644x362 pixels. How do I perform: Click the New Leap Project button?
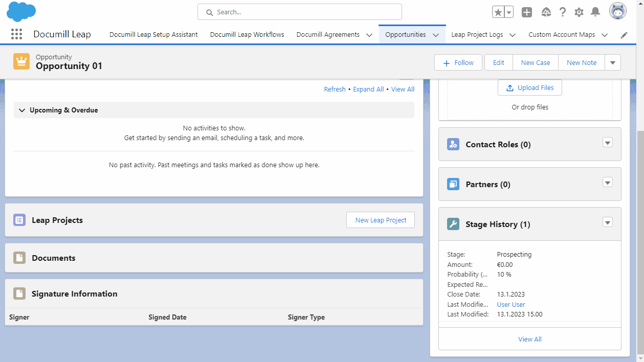tap(380, 220)
